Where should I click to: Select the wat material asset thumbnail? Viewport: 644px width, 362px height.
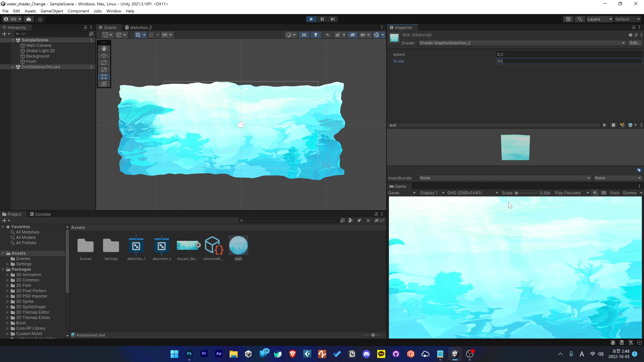point(238,245)
